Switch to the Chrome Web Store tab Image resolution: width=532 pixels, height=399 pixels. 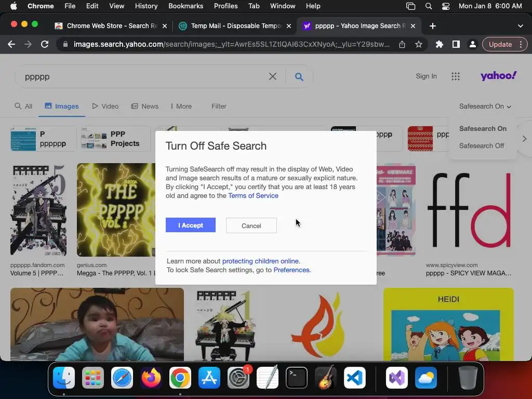[x=111, y=26]
